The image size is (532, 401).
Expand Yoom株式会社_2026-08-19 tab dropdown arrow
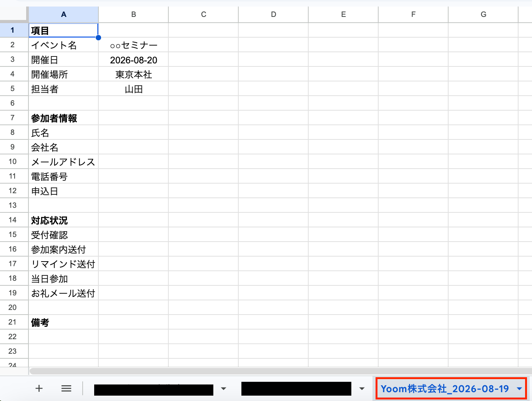tap(519, 389)
